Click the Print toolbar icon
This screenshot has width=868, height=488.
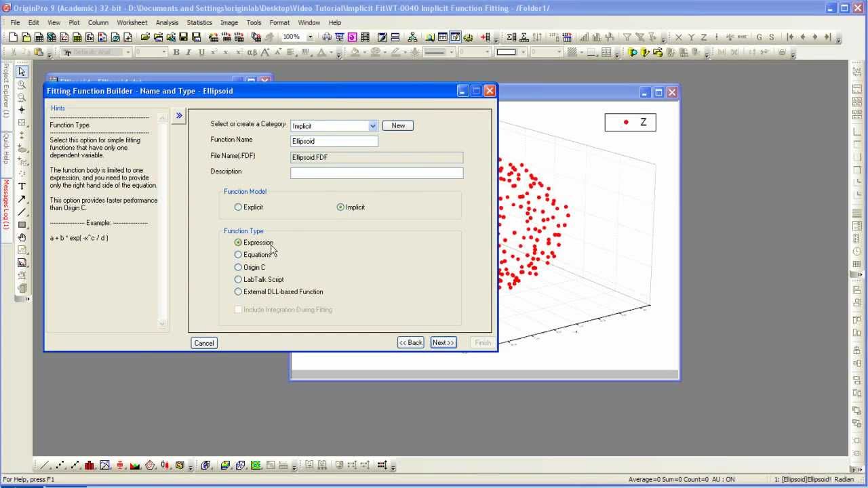327,37
